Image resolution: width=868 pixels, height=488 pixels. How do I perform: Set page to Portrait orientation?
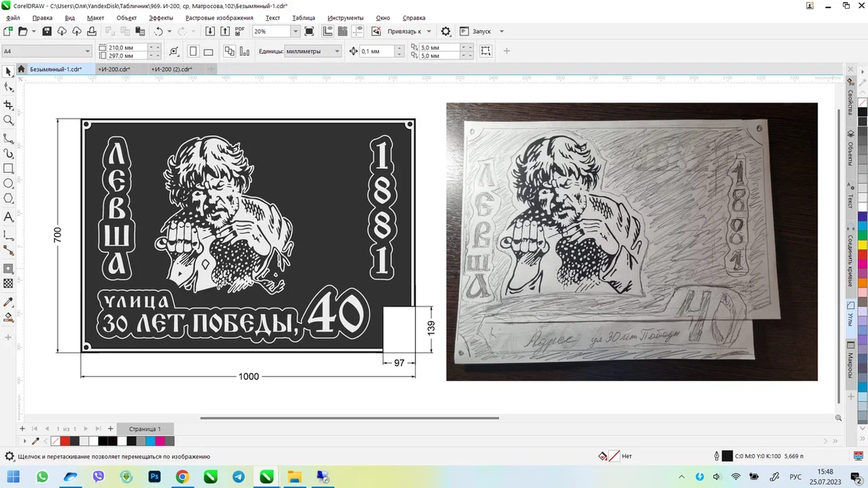click(193, 51)
